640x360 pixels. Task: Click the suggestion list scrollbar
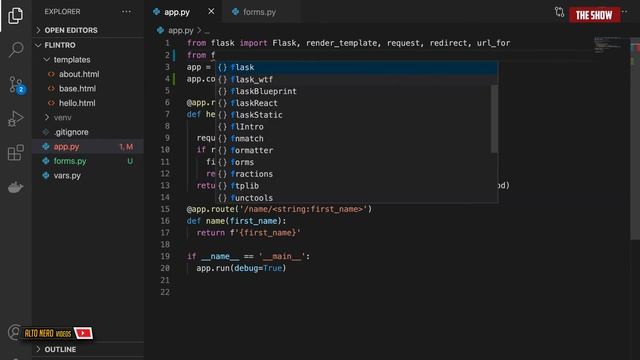tap(494, 118)
